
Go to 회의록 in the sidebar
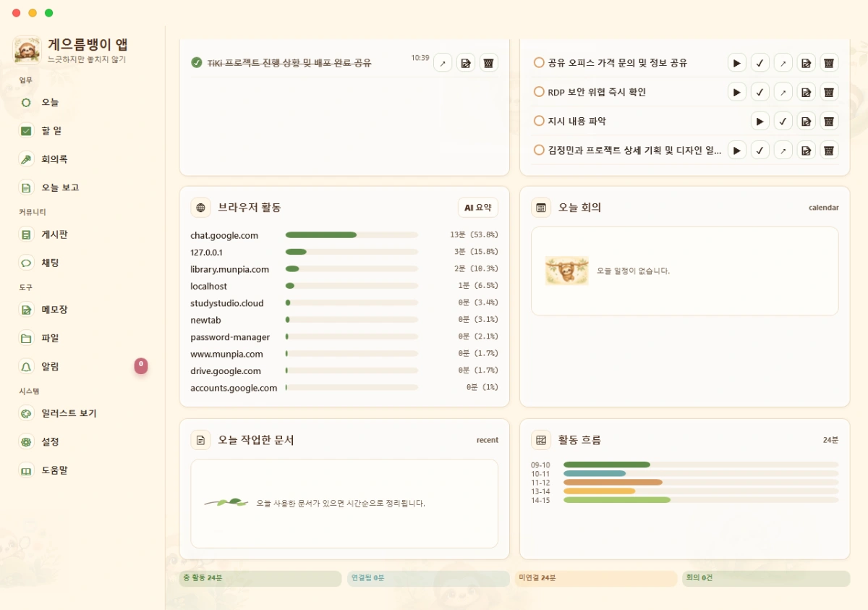(83, 159)
